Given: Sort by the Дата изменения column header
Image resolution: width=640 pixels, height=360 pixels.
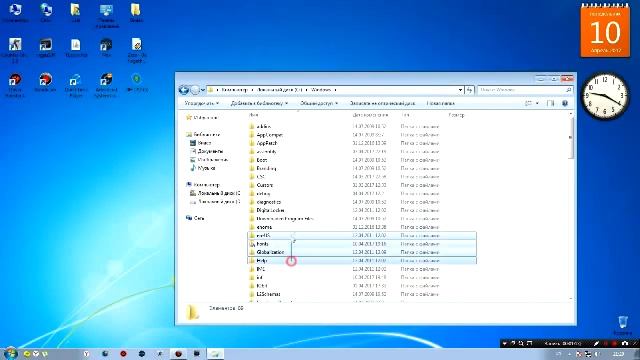Looking at the screenshot, I should click(x=370, y=115).
